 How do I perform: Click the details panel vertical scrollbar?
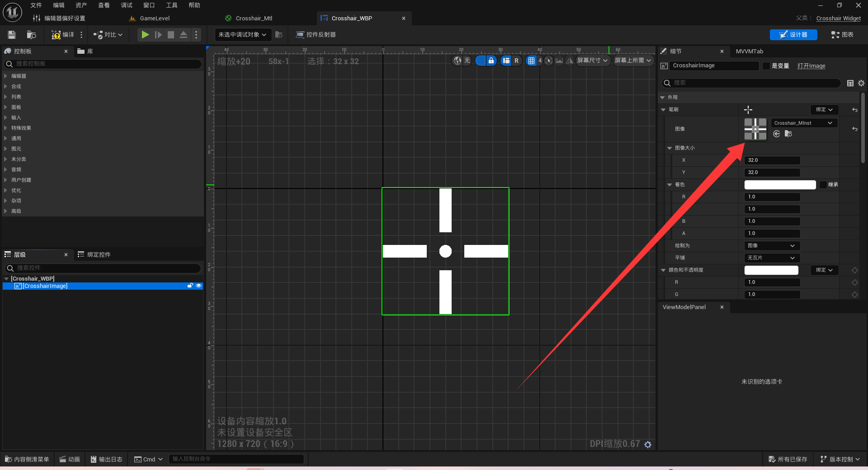(x=863, y=128)
